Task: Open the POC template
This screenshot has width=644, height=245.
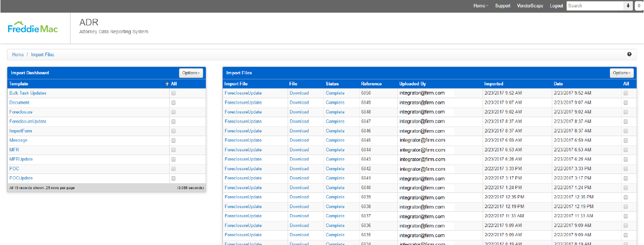Action: tap(14, 169)
